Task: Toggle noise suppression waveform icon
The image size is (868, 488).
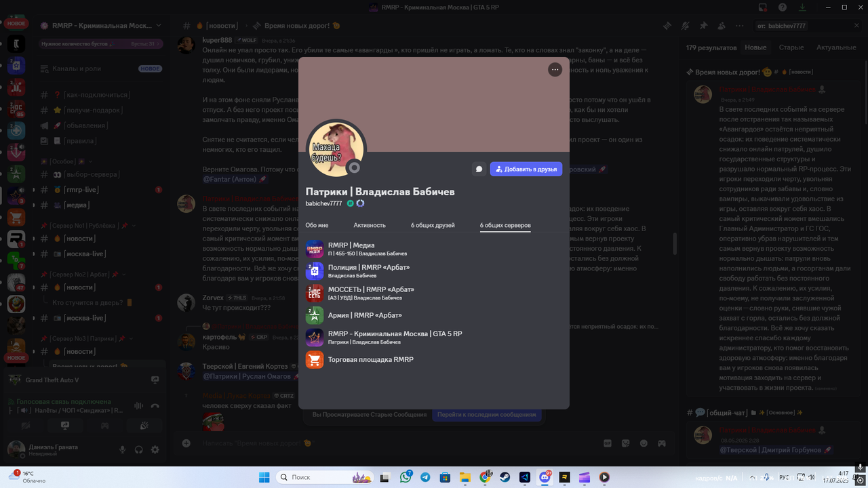Action: tap(139, 405)
